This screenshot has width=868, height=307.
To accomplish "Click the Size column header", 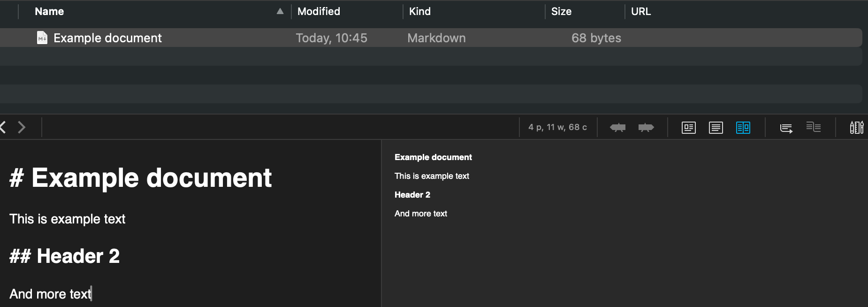I will (x=561, y=11).
